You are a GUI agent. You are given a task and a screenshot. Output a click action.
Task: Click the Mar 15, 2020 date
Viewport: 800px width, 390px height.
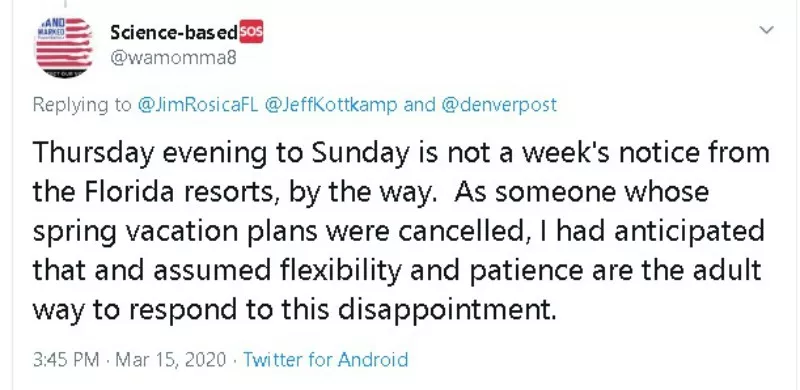pos(170,359)
